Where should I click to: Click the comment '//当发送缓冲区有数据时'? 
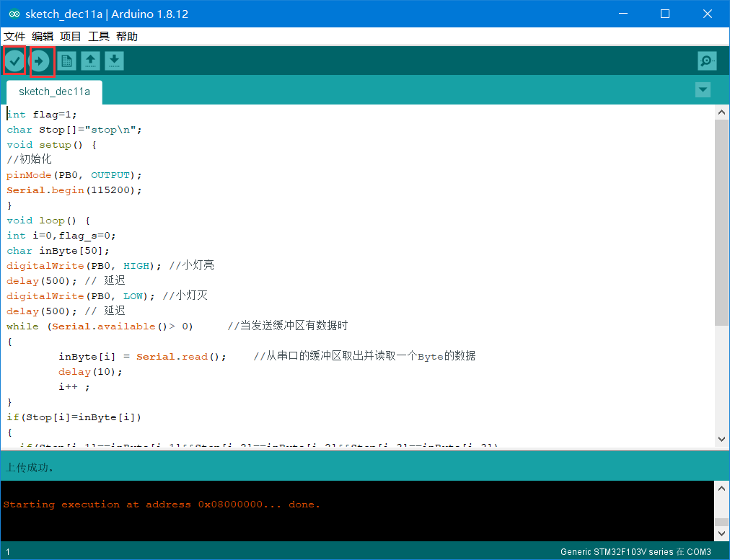coord(288,326)
